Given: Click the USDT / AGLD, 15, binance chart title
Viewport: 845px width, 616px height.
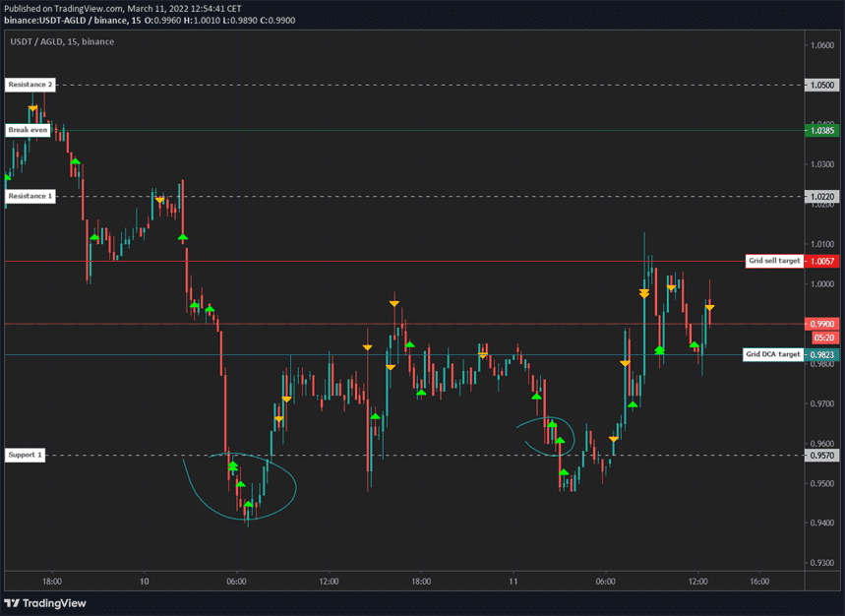Looking at the screenshot, I should [62, 41].
